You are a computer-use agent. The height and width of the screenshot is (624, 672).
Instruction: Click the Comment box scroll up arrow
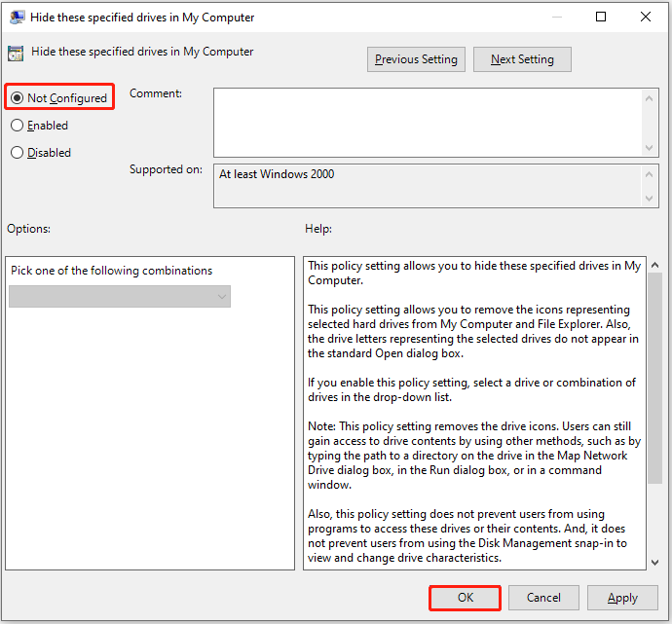pyautogui.click(x=649, y=99)
